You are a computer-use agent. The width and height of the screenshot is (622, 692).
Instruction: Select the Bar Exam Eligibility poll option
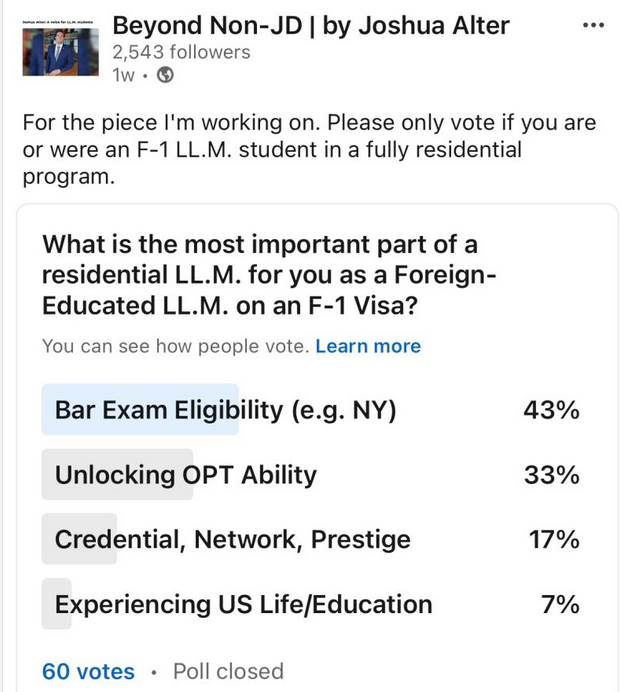point(311,410)
